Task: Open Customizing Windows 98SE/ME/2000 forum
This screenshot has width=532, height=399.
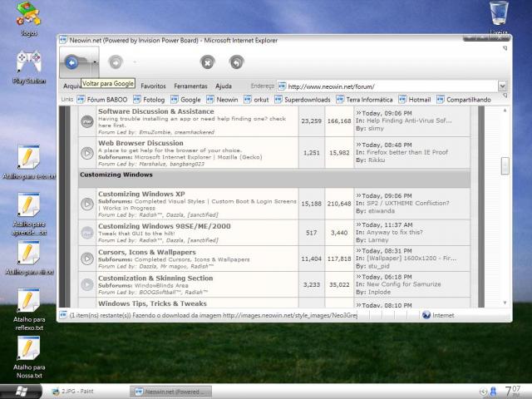Action: [x=165, y=226]
